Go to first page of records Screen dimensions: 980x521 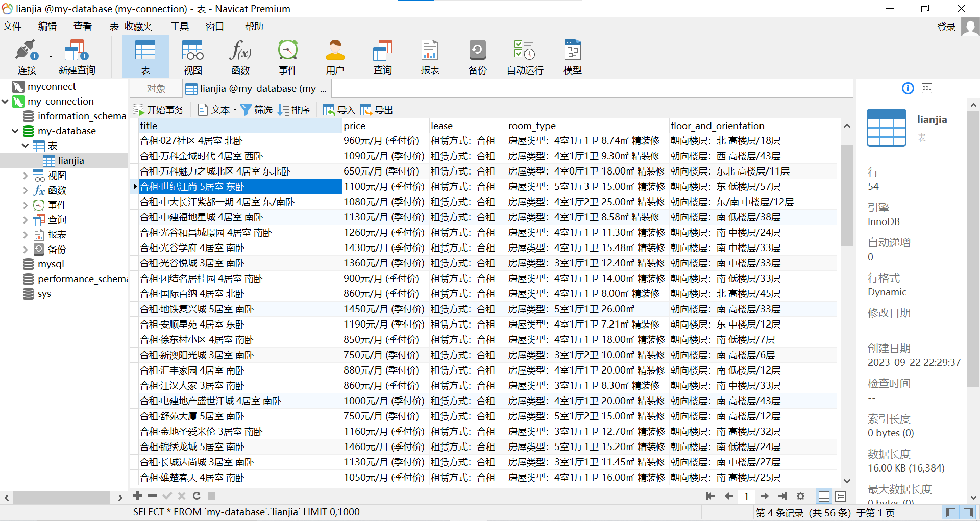click(x=710, y=496)
